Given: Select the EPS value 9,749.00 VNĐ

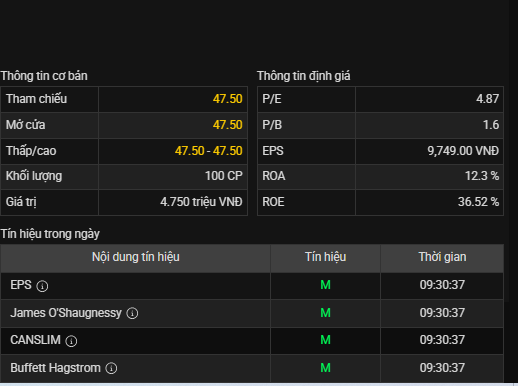Looking at the screenshot, I should coord(463,151).
